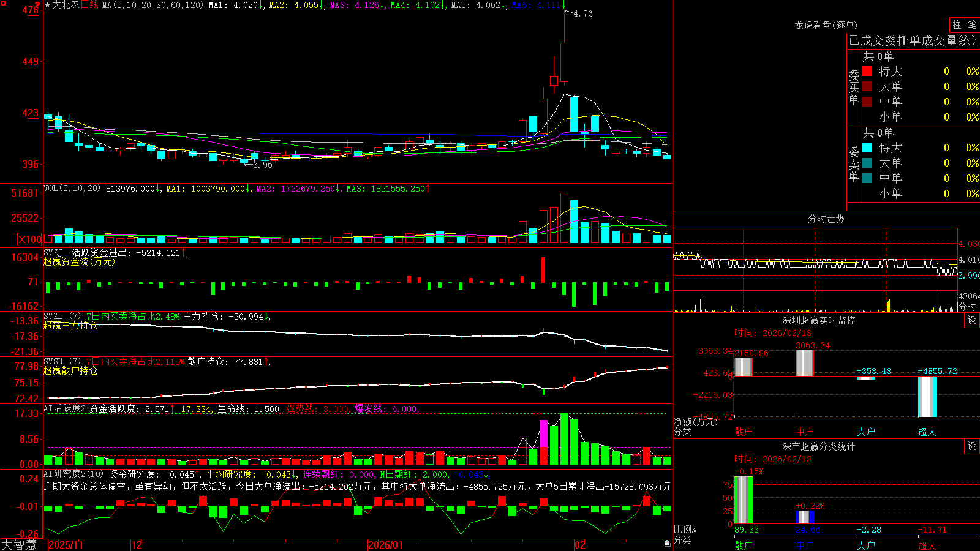This screenshot has width=980, height=551.
Task: Click the dark red 中单 buy order swatch
Action: (x=867, y=102)
